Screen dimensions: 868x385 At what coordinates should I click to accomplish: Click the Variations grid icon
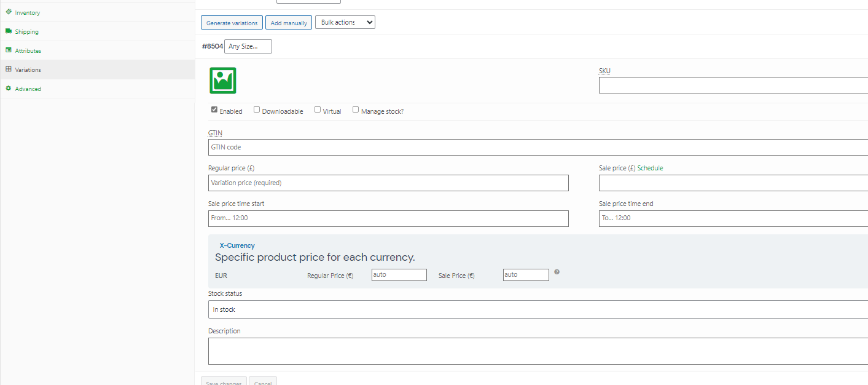coord(9,69)
